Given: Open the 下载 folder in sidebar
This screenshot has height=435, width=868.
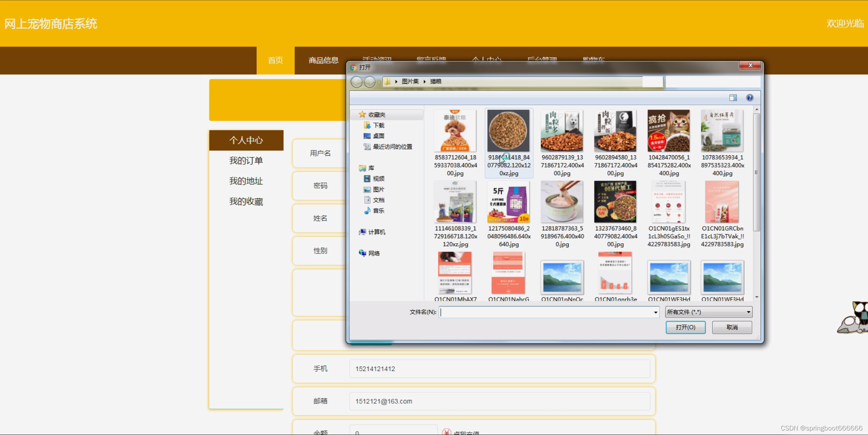Looking at the screenshot, I should (378, 125).
